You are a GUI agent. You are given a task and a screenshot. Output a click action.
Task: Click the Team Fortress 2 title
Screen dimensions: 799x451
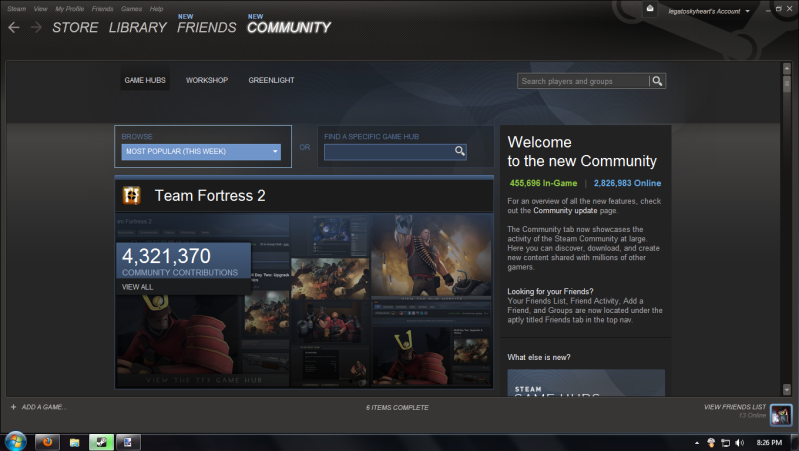pyautogui.click(x=210, y=196)
